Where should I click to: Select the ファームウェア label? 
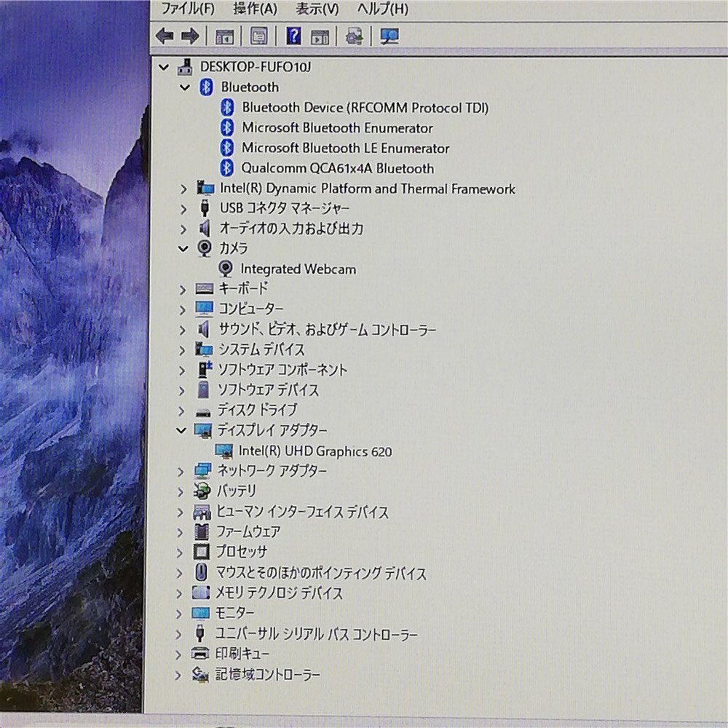[248, 532]
